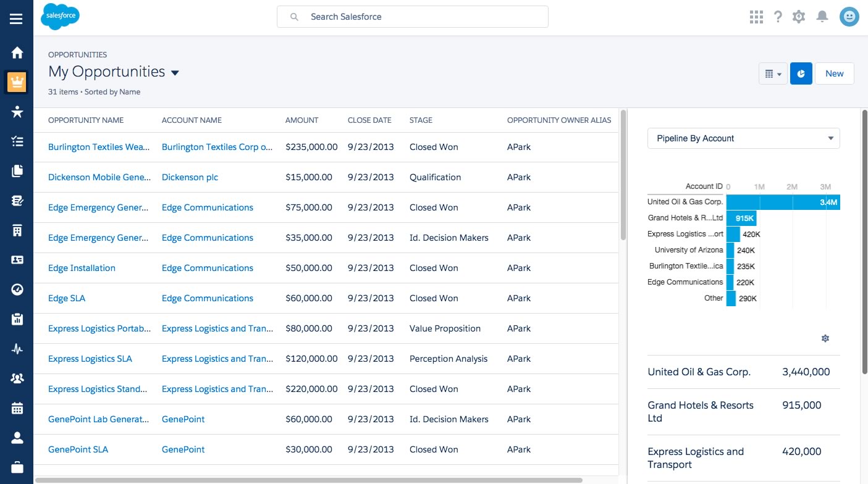
Task: Open GenePoint SLA opportunity
Action: (78, 449)
